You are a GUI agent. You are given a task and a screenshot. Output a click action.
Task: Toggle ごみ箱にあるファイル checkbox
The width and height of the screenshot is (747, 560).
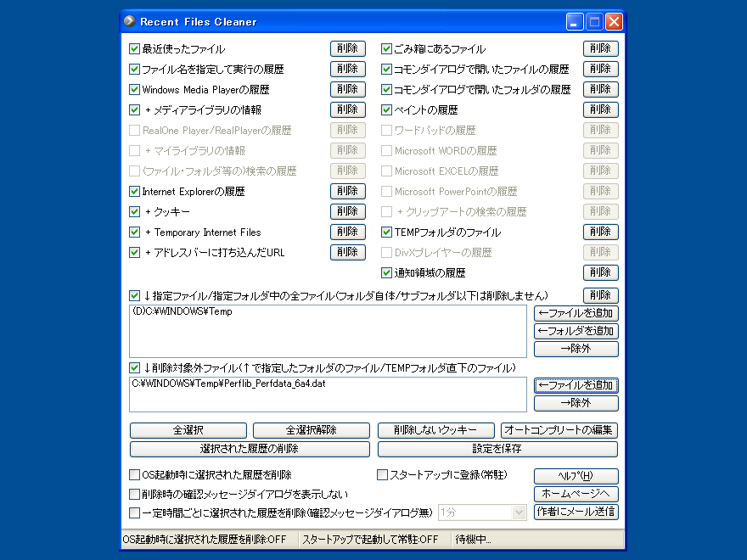(386, 48)
